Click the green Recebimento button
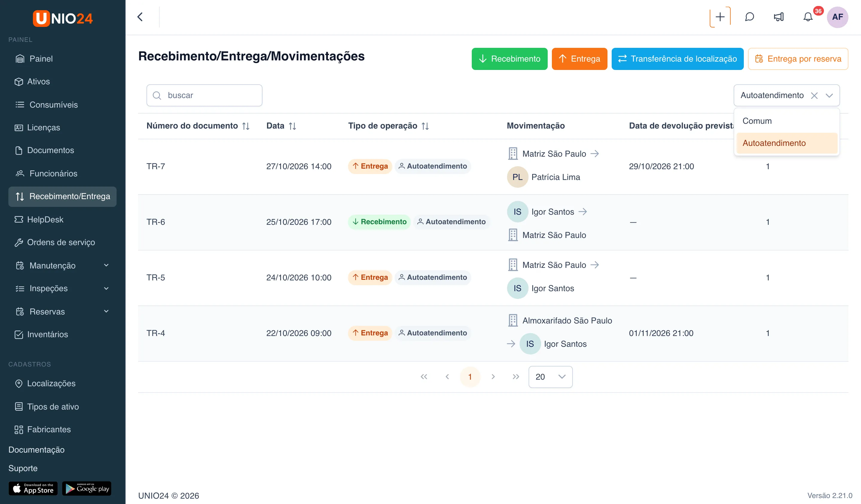 509,59
